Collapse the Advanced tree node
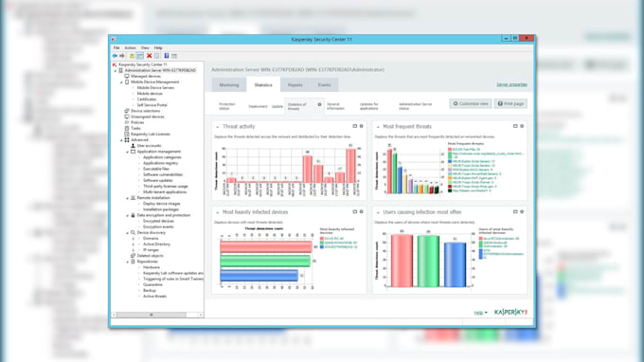 (121, 140)
